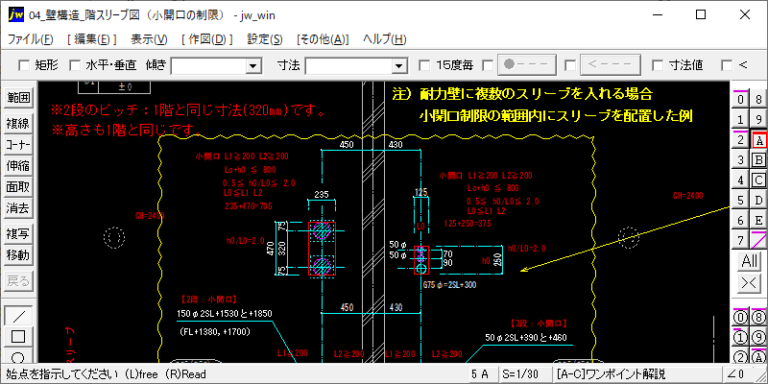This screenshot has height=384, width=768.
Task: Activate the 複線 double-line tool
Action: click(x=18, y=124)
